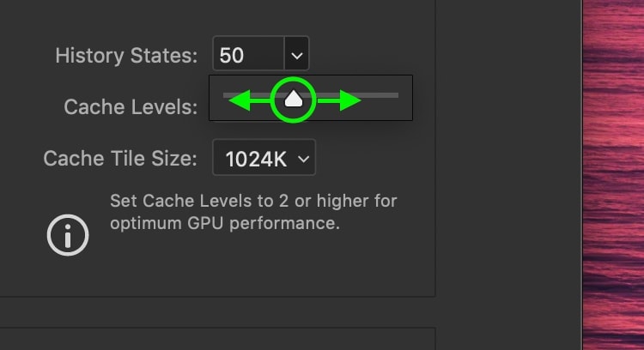Grab the white Cache Levels slider handle
Image resolution: width=644 pixels, height=350 pixels.
(294, 99)
